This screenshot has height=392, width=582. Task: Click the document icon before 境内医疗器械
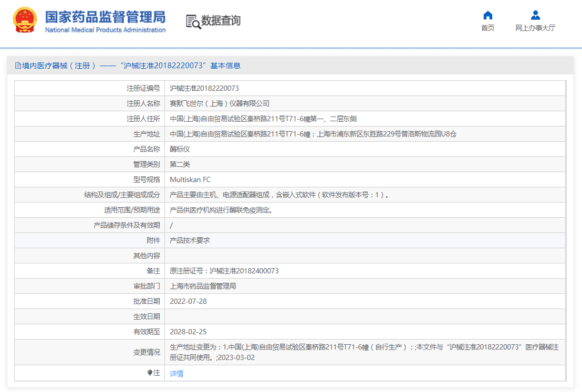18,66
